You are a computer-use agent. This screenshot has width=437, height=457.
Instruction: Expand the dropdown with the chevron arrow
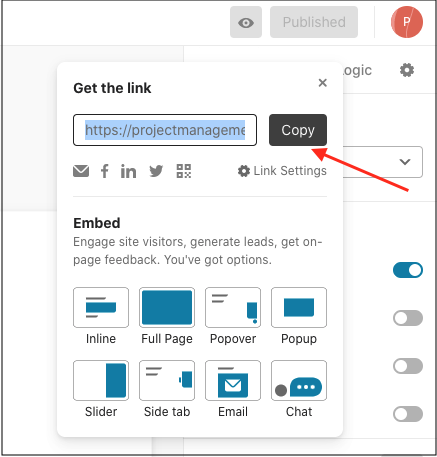[x=405, y=162]
